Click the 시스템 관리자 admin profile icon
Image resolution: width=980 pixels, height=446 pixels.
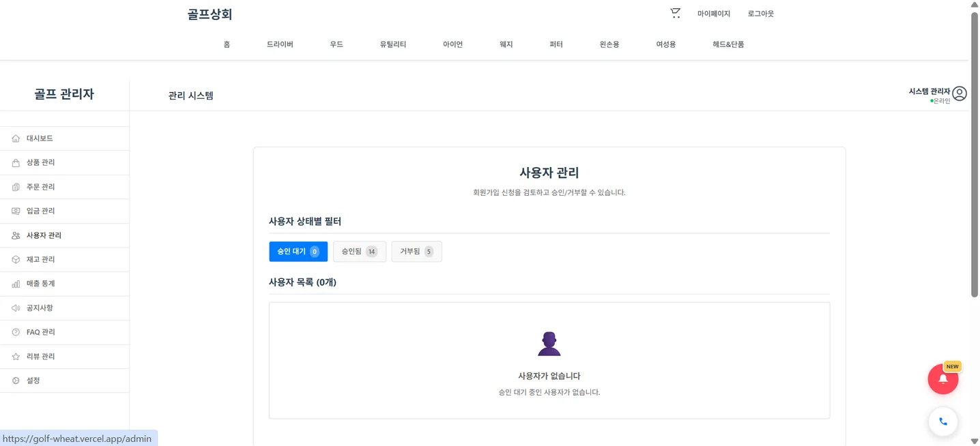[959, 93]
